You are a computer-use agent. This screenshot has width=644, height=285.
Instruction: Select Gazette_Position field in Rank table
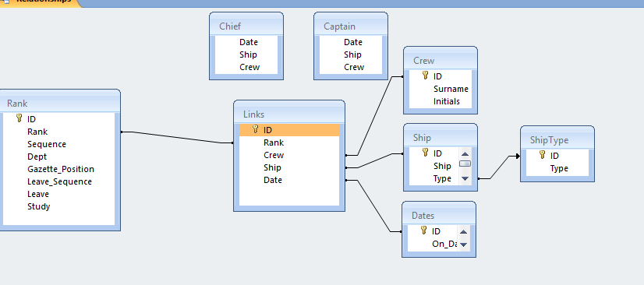[60, 169]
